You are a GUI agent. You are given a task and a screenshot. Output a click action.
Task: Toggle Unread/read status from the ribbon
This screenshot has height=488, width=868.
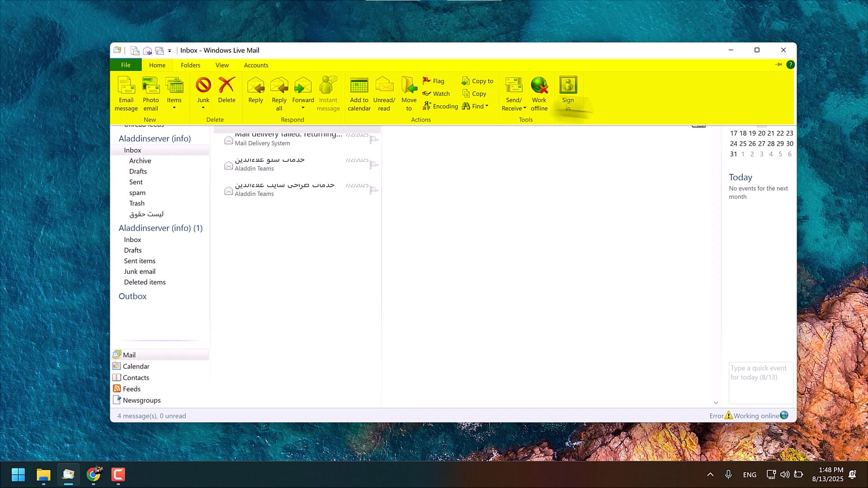click(x=384, y=94)
